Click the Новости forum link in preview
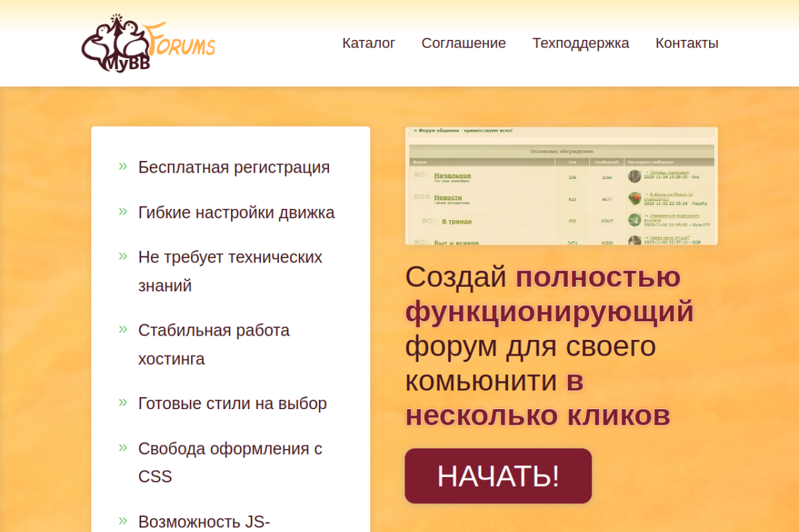This screenshot has width=799, height=532. 448,197
